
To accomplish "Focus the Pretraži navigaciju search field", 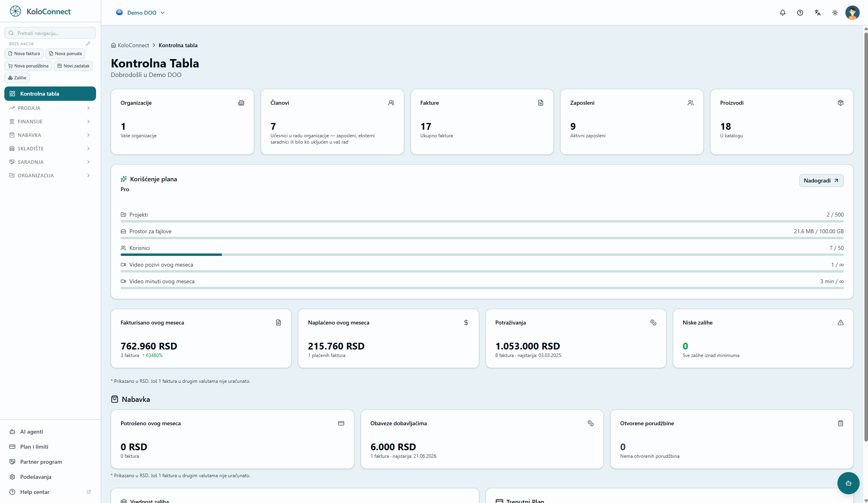I will pyautogui.click(x=50, y=33).
